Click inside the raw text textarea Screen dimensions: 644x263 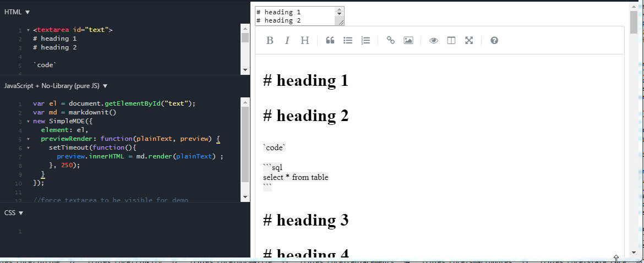[295, 16]
